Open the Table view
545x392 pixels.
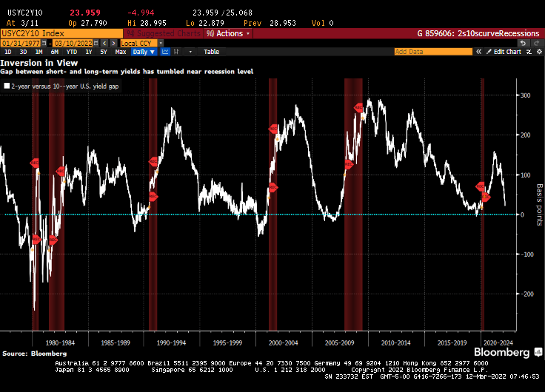211,52
